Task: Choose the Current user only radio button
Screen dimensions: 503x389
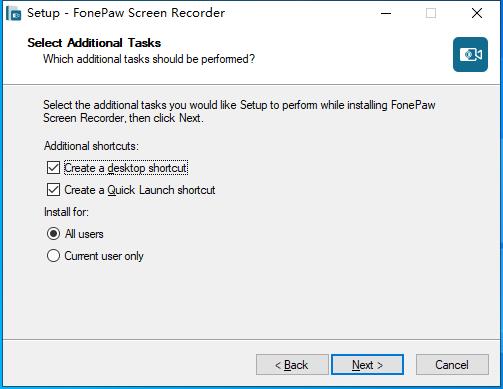Action: click(53, 256)
